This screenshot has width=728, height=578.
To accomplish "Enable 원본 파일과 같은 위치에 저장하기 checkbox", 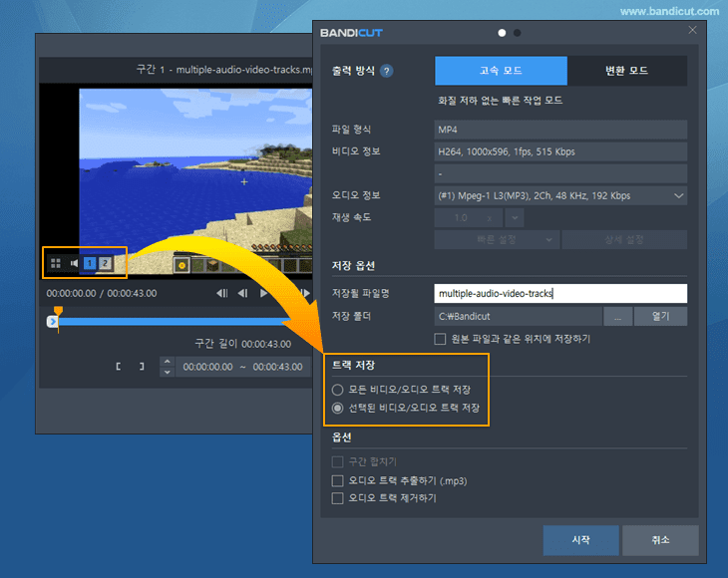I will click(440, 339).
